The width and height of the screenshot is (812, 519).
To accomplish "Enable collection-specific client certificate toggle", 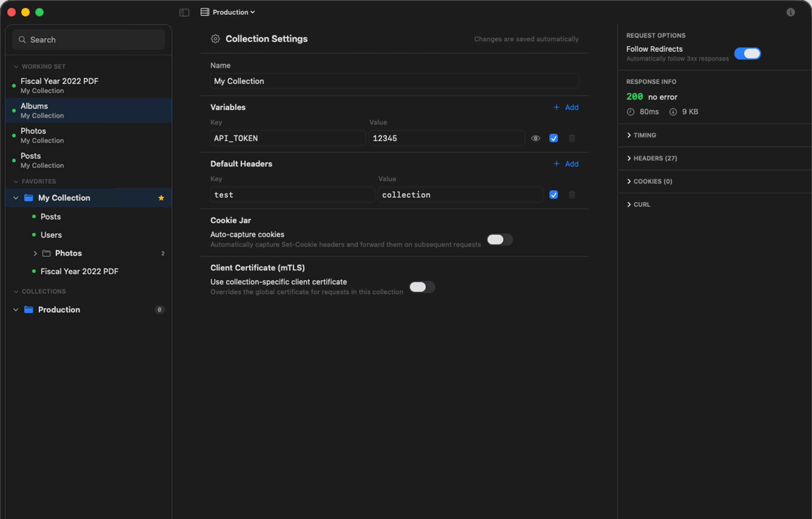I will click(x=422, y=287).
